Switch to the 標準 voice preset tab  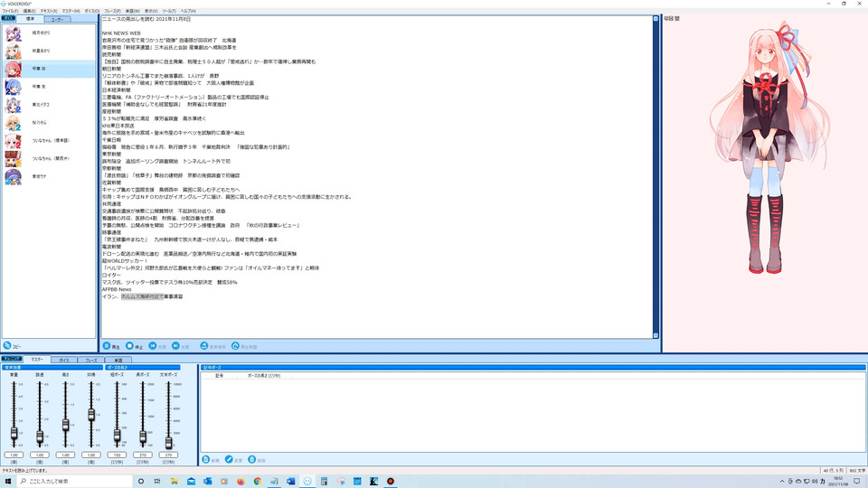31,19
